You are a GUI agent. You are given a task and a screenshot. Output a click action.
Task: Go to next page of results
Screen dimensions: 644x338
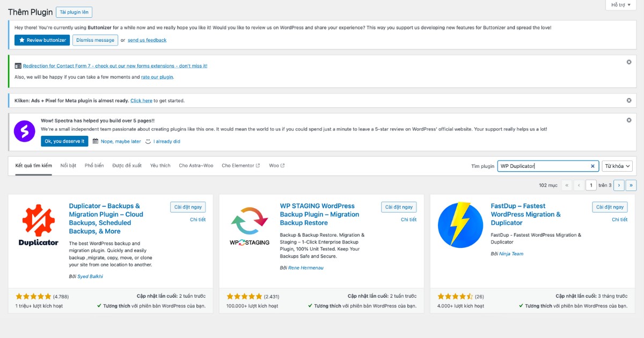(x=619, y=185)
